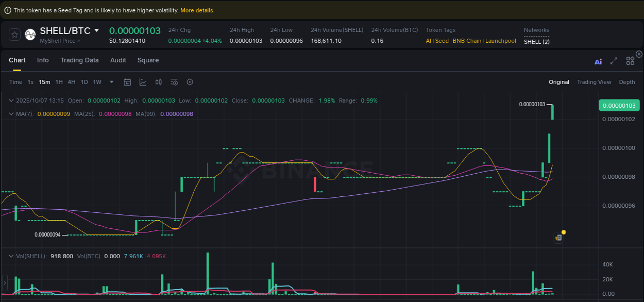Viewport: 644px width, 302px height.
Task: Expand the chart to fullscreen
Action: tap(614, 60)
